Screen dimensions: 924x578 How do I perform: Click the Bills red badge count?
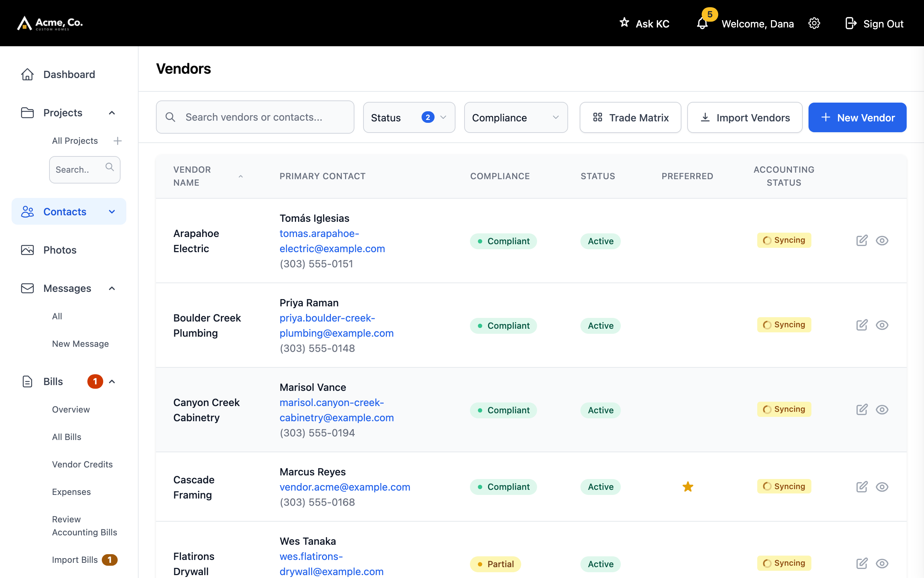click(95, 381)
